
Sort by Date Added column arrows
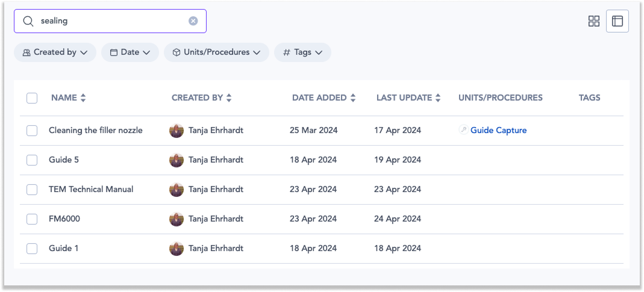[353, 98]
